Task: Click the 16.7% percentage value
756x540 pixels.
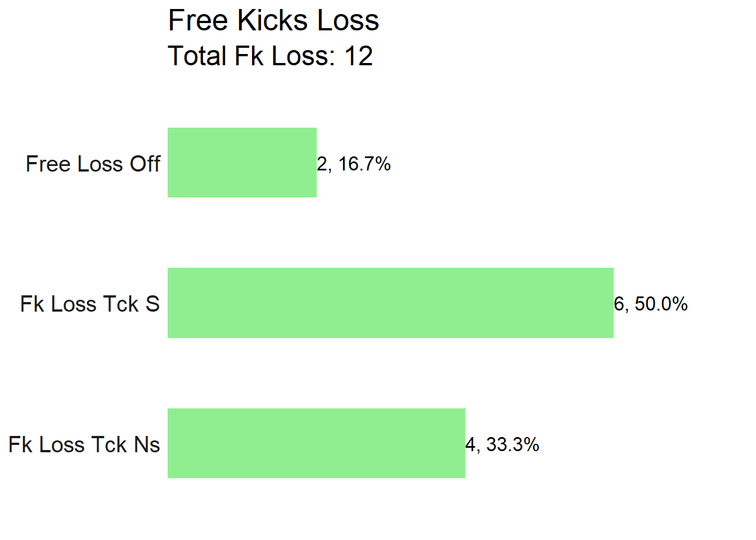Action: [x=364, y=164]
